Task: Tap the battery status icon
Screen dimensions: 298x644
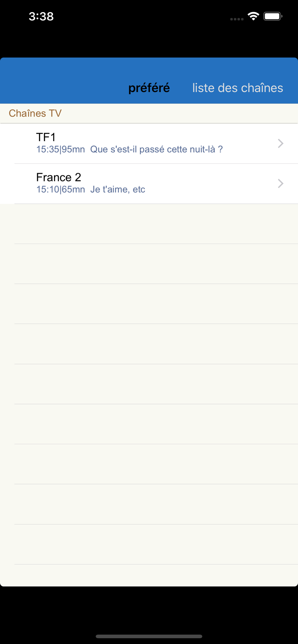Action: click(273, 16)
